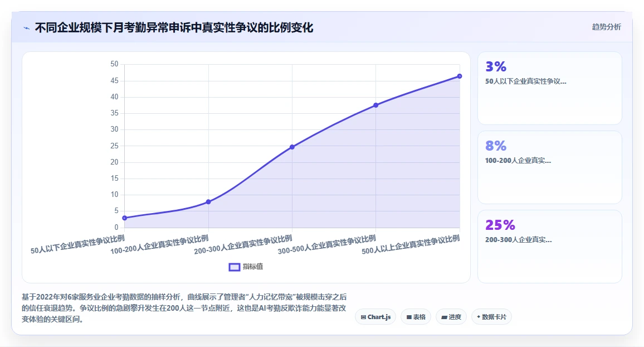Click the chart title 不同企业规模下月考勤异常申诉
The width and height of the screenshot is (644, 347).
click(x=174, y=28)
